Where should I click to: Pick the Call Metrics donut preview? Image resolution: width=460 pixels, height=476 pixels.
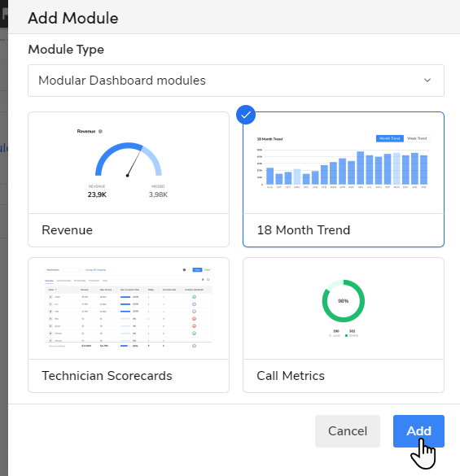(344, 308)
